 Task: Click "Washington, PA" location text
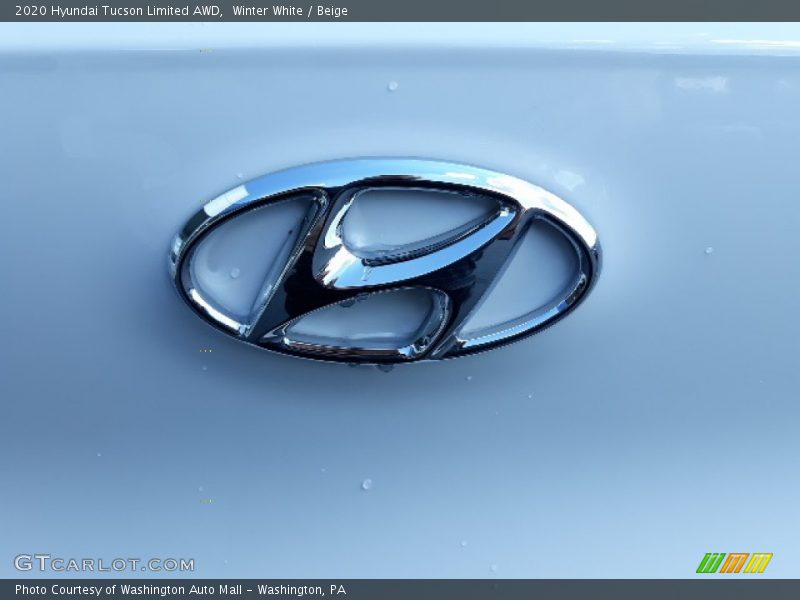[301, 590]
